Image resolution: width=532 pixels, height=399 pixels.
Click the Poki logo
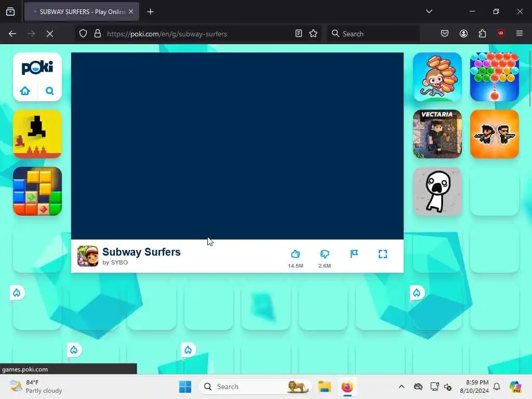(37, 67)
